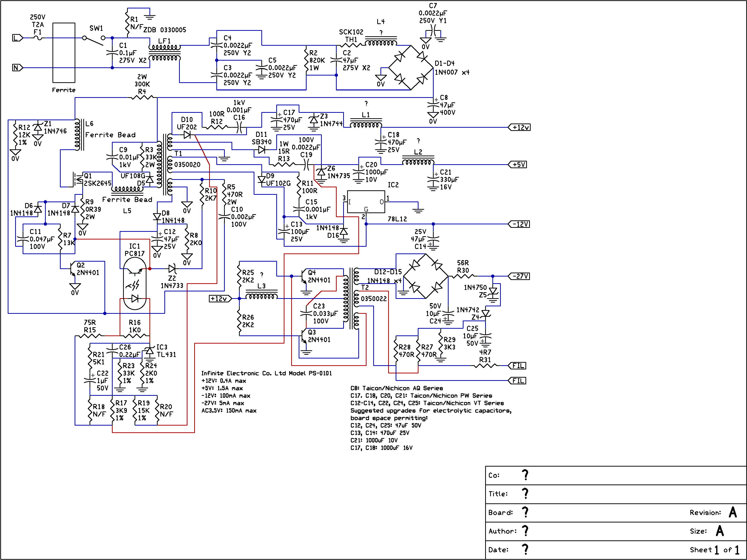Click the 'Title:' title block field
This screenshot has width=747, height=560.
pyautogui.click(x=616, y=494)
